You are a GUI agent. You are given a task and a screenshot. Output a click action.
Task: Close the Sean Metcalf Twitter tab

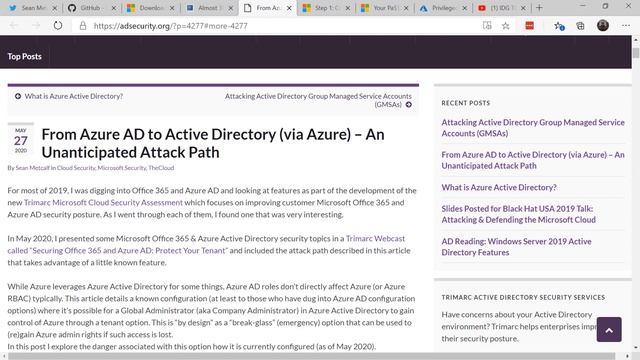55,8
